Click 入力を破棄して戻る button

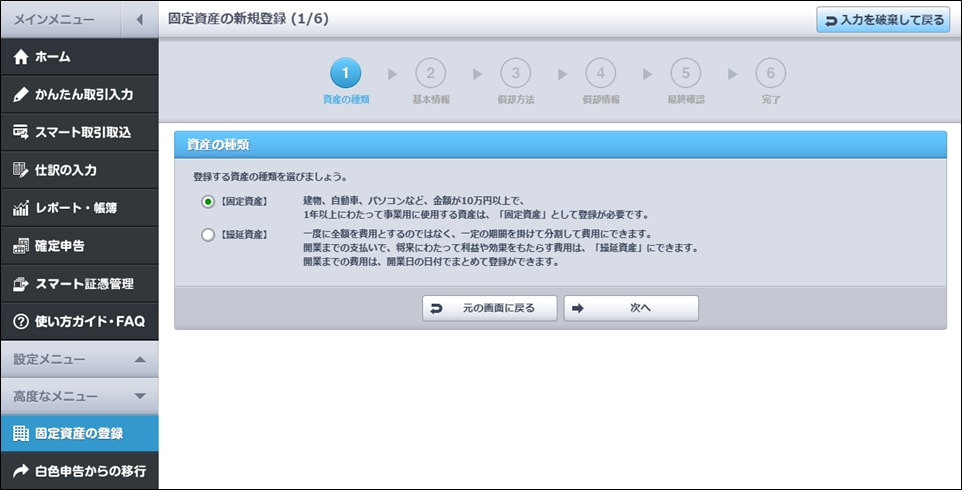882,20
